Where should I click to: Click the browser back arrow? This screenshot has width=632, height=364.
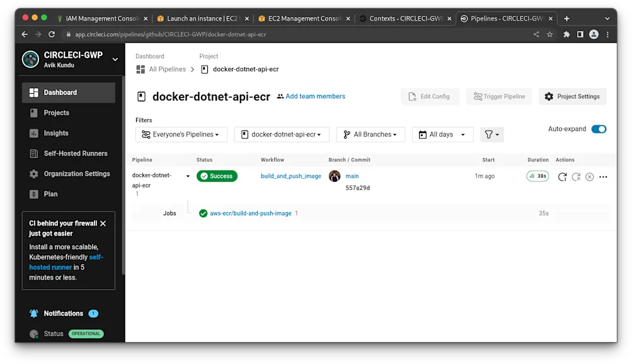tap(25, 35)
